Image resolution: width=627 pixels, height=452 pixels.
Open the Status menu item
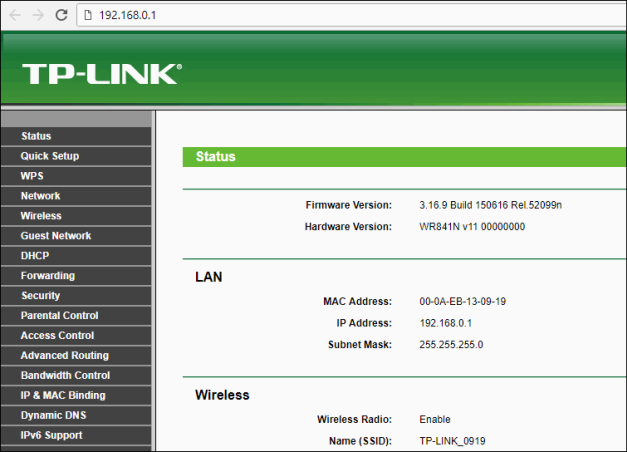pos(76,136)
